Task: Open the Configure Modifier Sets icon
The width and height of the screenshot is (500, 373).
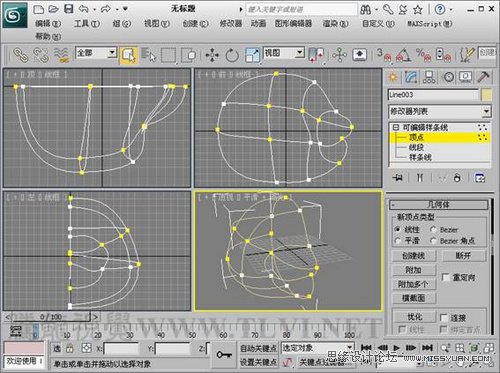Action: click(x=480, y=178)
